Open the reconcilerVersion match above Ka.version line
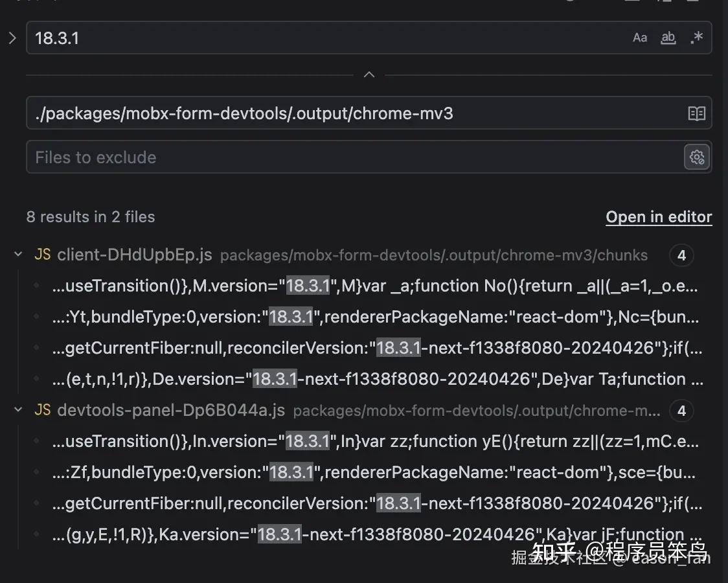The height and width of the screenshot is (583, 728). (377, 503)
